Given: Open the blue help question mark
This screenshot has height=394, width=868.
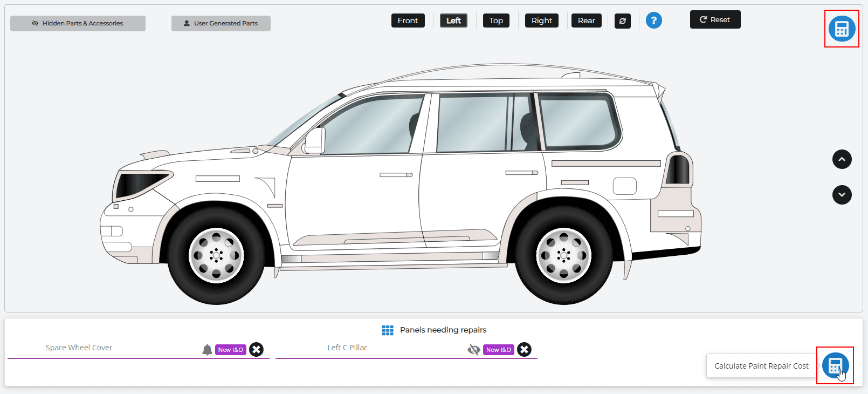Looking at the screenshot, I should (653, 21).
